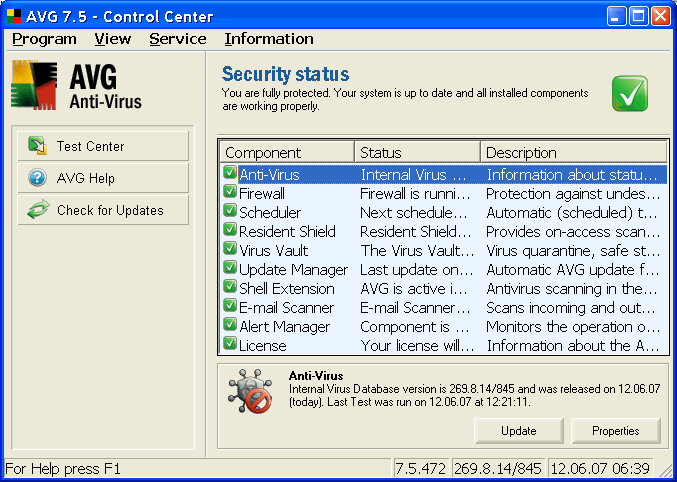Select the Anti-Virus component row

[444, 174]
